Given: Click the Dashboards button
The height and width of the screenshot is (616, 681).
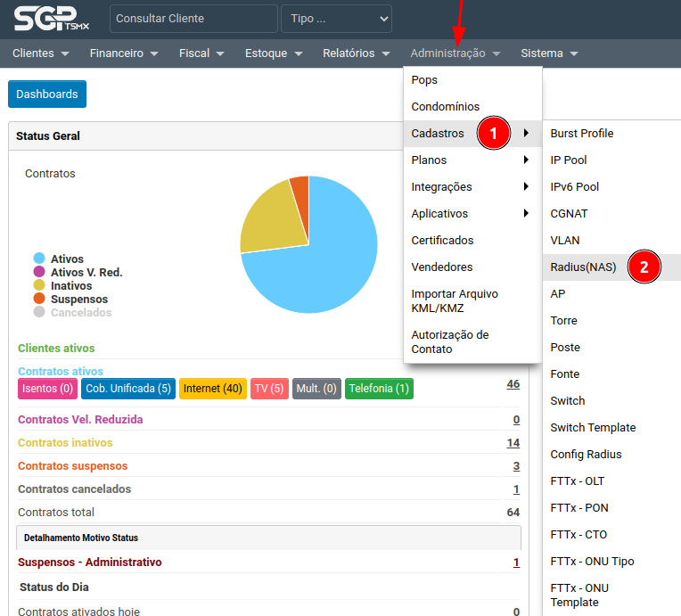Looking at the screenshot, I should click(47, 94).
